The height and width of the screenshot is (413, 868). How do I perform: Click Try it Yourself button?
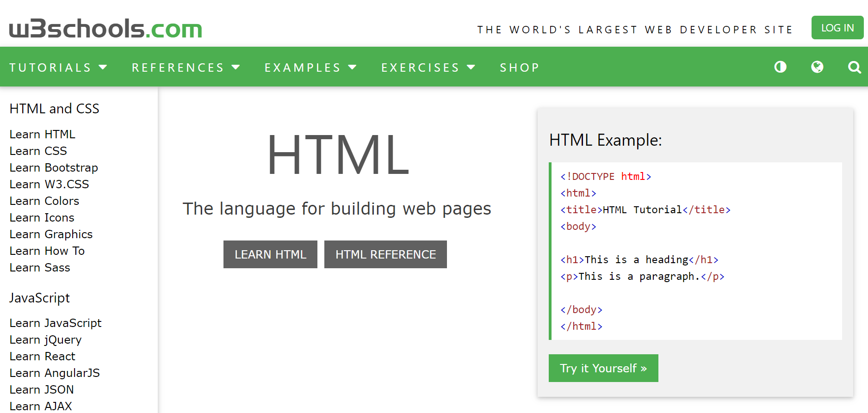point(603,368)
